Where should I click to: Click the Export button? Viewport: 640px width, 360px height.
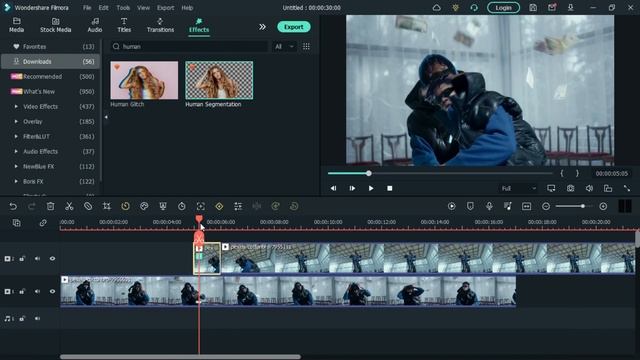point(294,27)
